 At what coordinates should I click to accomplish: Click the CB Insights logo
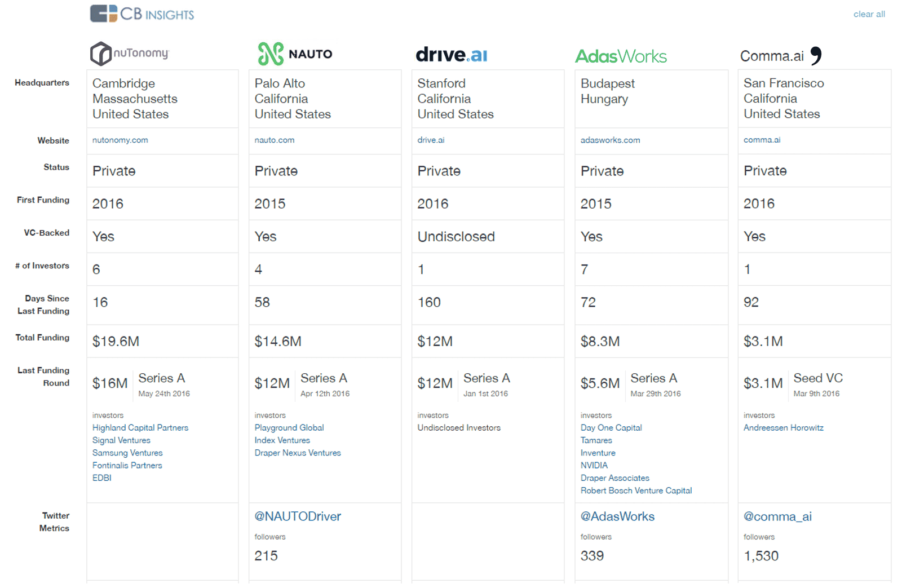point(142,14)
